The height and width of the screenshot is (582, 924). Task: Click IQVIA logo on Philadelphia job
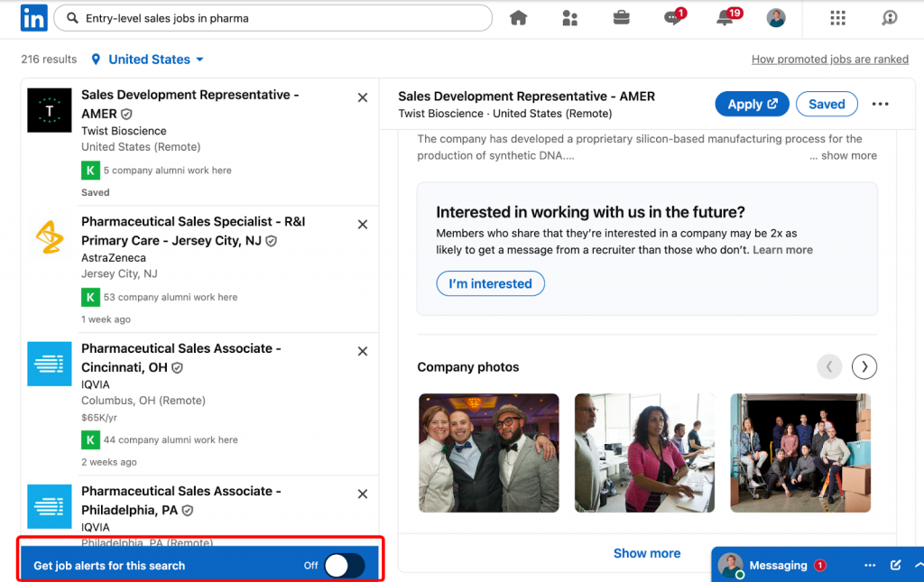click(x=50, y=506)
